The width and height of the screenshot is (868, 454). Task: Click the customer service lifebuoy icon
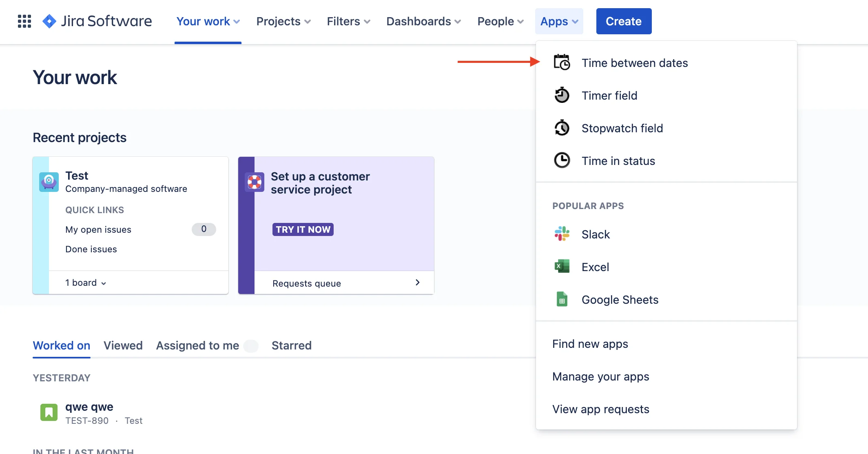pos(255,182)
